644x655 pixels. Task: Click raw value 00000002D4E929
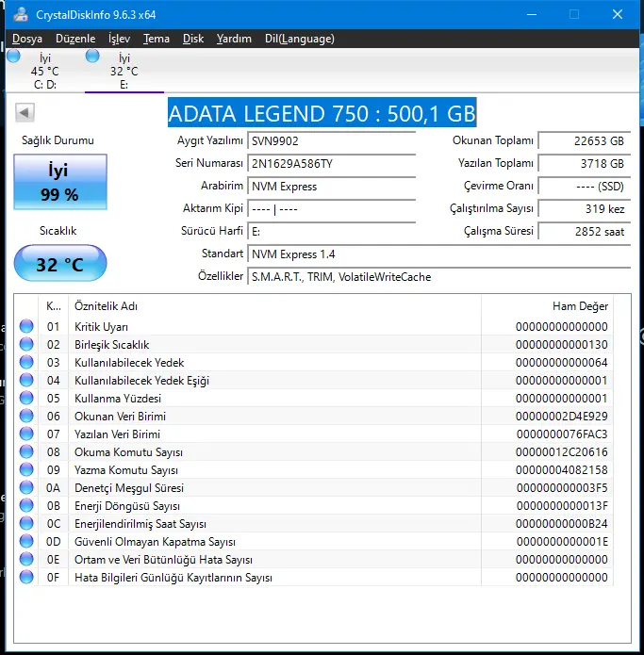tap(562, 417)
